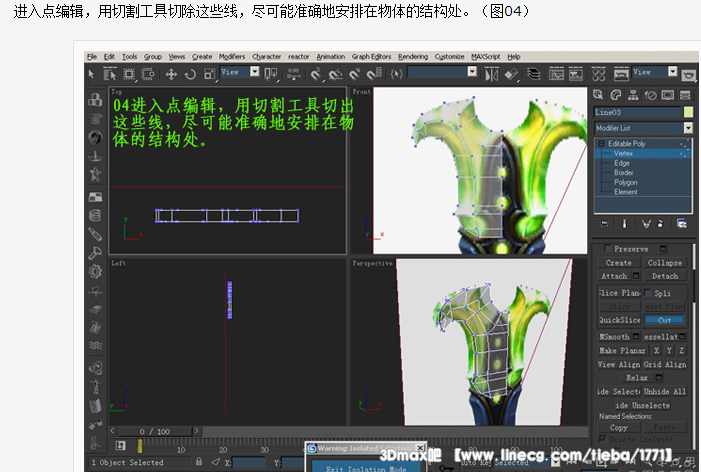This screenshot has height=472, width=701.
Task: Open MSmooth settings box
Action: 636,336
